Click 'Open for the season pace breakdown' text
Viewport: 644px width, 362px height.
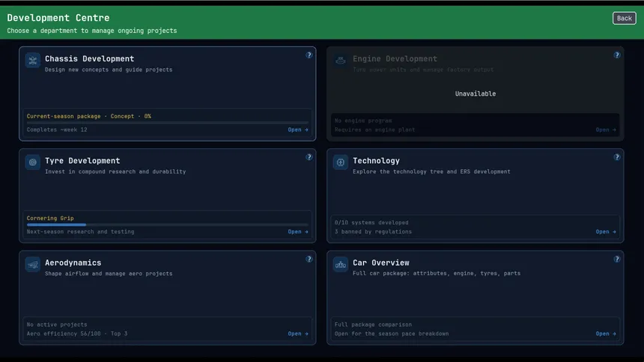[392, 334]
